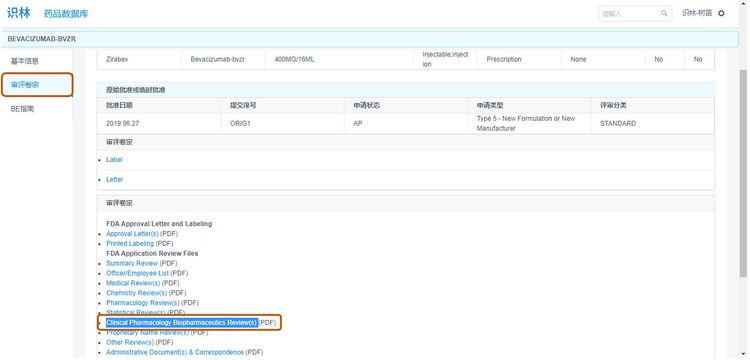Click the vertical page scrollbar
The height and width of the screenshot is (360, 750).
743,173
